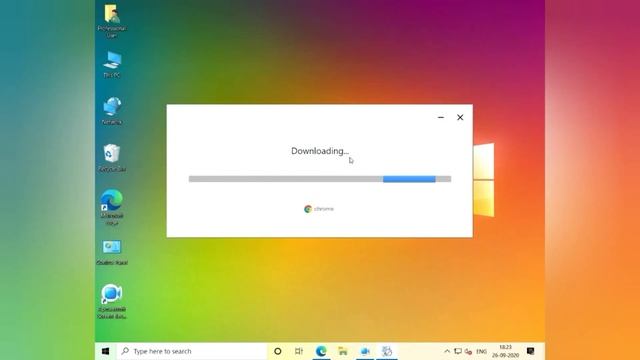Minimize the Chrome installer dialog

click(441, 118)
